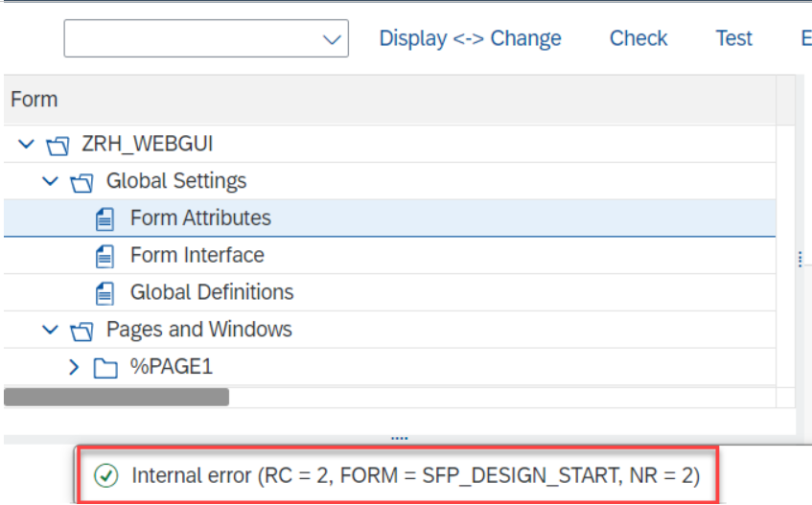Click the Test toolbar button
Image resolution: width=812 pixels, height=505 pixels.
pos(733,38)
